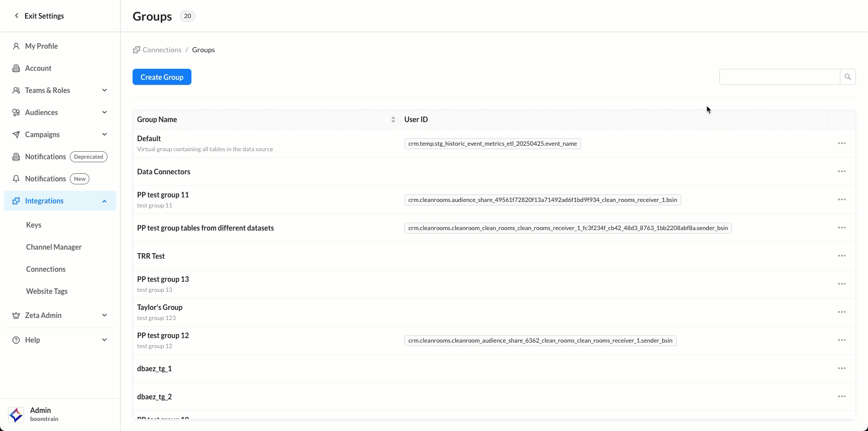
Task: Open My Profile settings
Action: (x=41, y=46)
